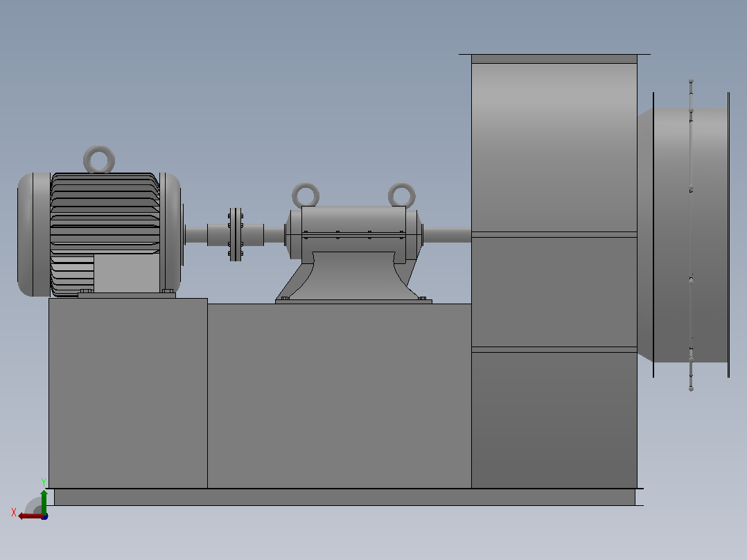The width and height of the screenshot is (747, 560).
Task: Select the tall support block under the motor
Action: (128, 393)
